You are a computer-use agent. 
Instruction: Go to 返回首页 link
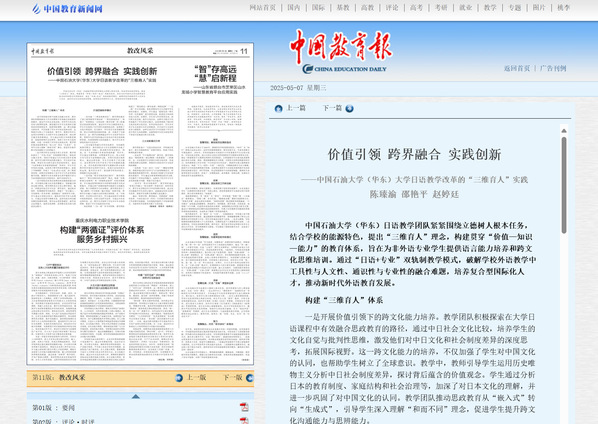517,68
